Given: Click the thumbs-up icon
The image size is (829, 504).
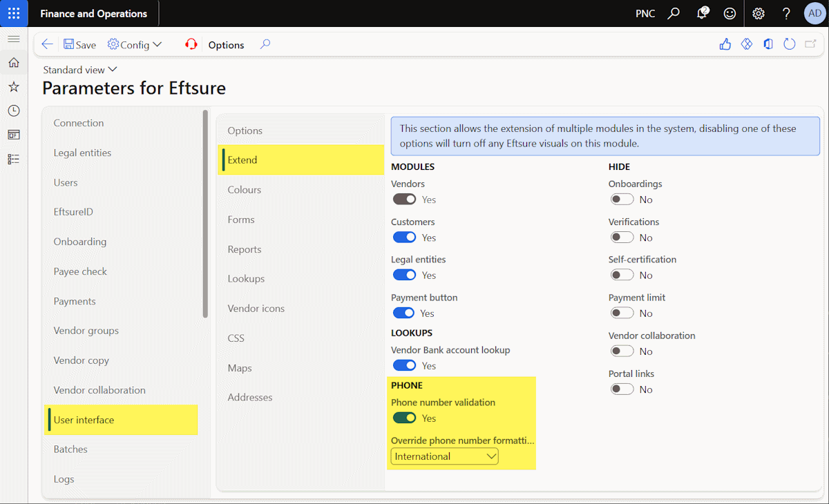Looking at the screenshot, I should [725, 44].
